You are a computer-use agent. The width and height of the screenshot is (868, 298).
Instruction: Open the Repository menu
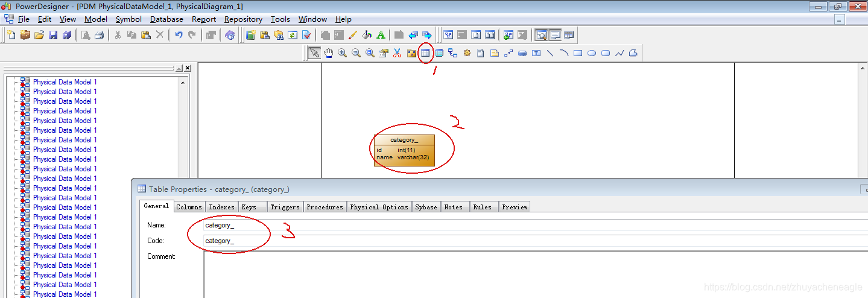[x=243, y=19]
